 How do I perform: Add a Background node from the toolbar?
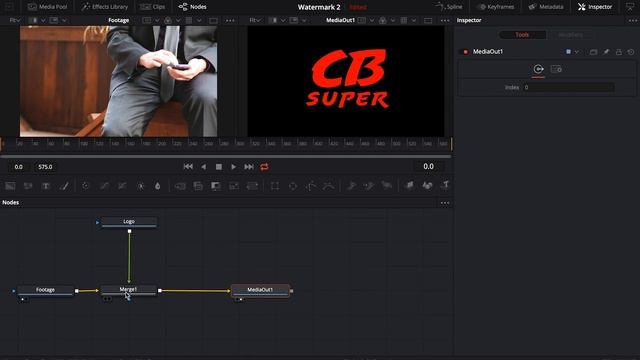click(x=10, y=186)
